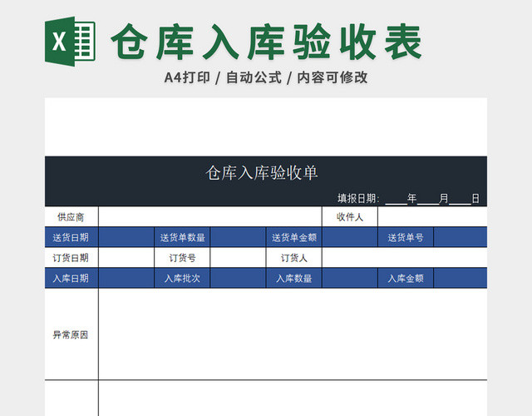Select the 订货号 cell
This screenshot has width=532, height=416.
coord(182,258)
